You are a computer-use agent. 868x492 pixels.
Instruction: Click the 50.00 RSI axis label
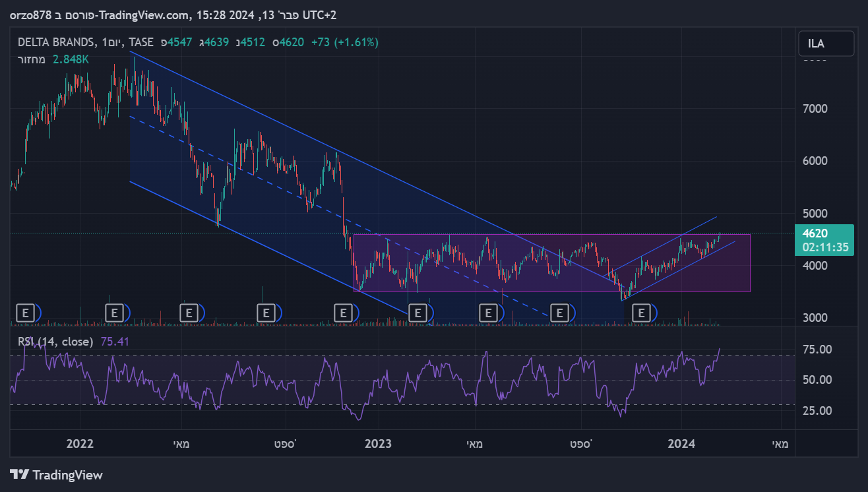click(x=817, y=380)
